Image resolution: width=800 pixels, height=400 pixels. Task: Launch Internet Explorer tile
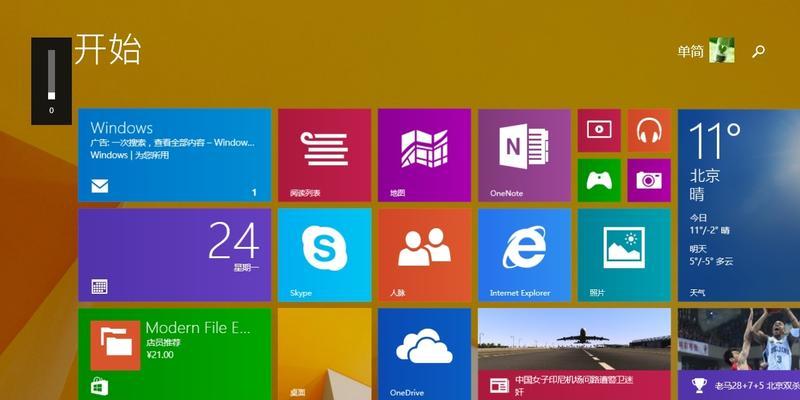point(524,255)
